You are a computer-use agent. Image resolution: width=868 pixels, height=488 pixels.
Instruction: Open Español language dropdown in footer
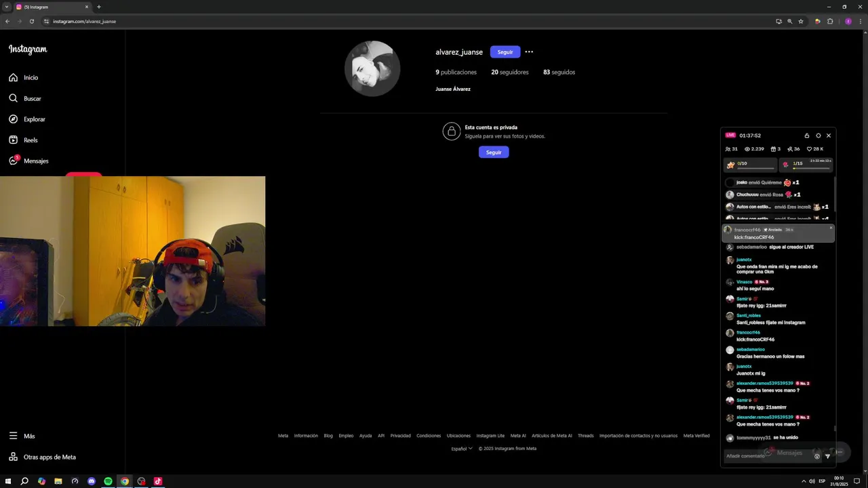click(x=462, y=448)
